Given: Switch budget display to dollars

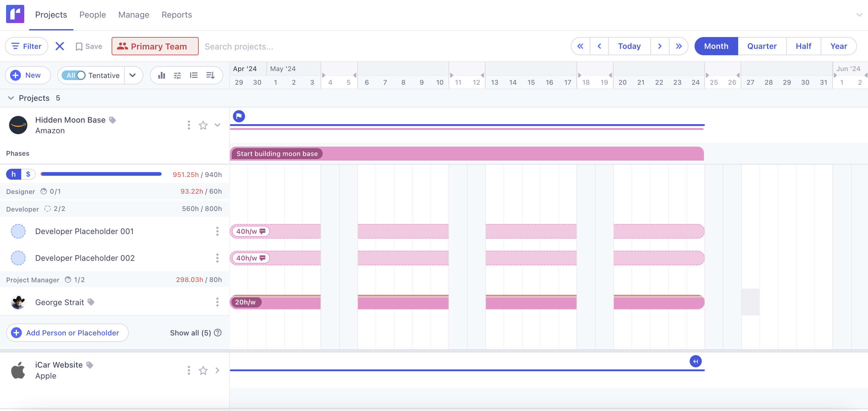Looking at the screenshot, I should tap(28, 174).
